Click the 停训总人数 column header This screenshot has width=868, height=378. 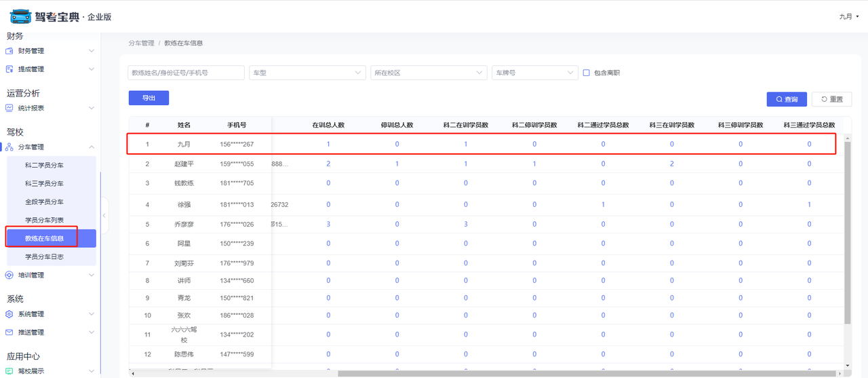point(397,125)
